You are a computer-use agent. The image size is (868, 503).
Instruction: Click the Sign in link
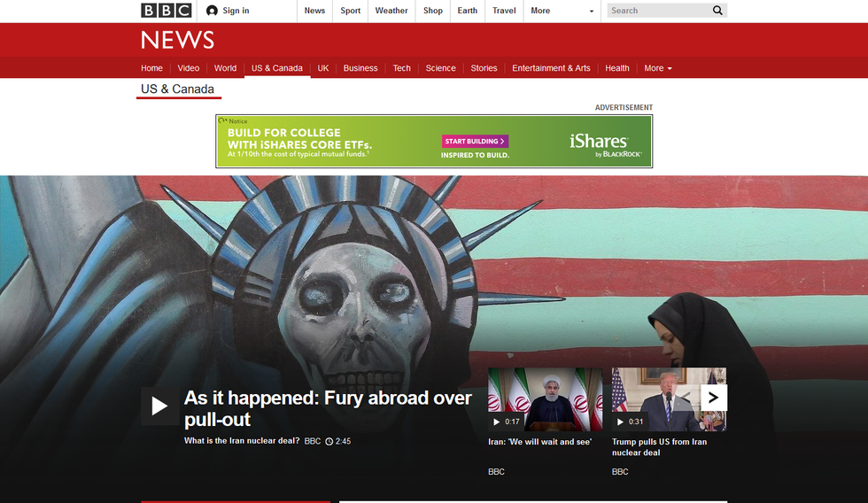[x=236, y=11]
